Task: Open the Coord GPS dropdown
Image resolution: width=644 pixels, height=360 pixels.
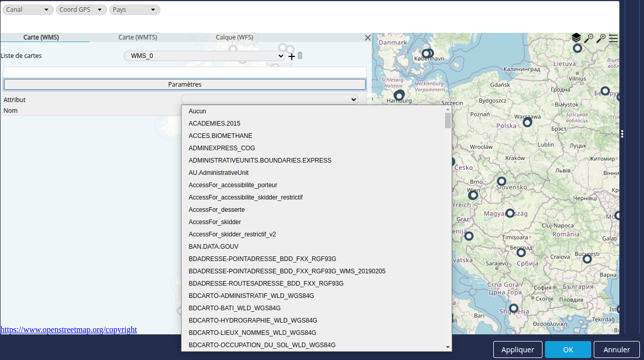Action: pos(82,10)
